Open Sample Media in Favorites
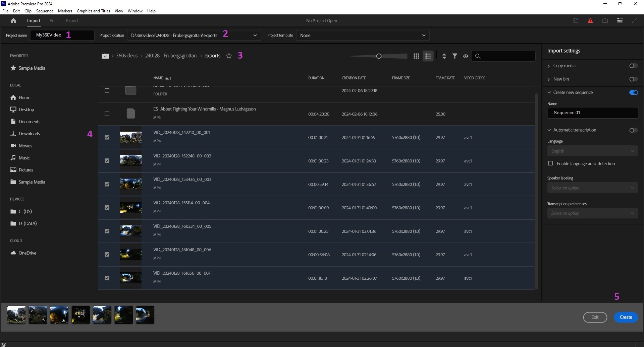The height and width of the screenshot is (347, 644). (x=28, y=68)
